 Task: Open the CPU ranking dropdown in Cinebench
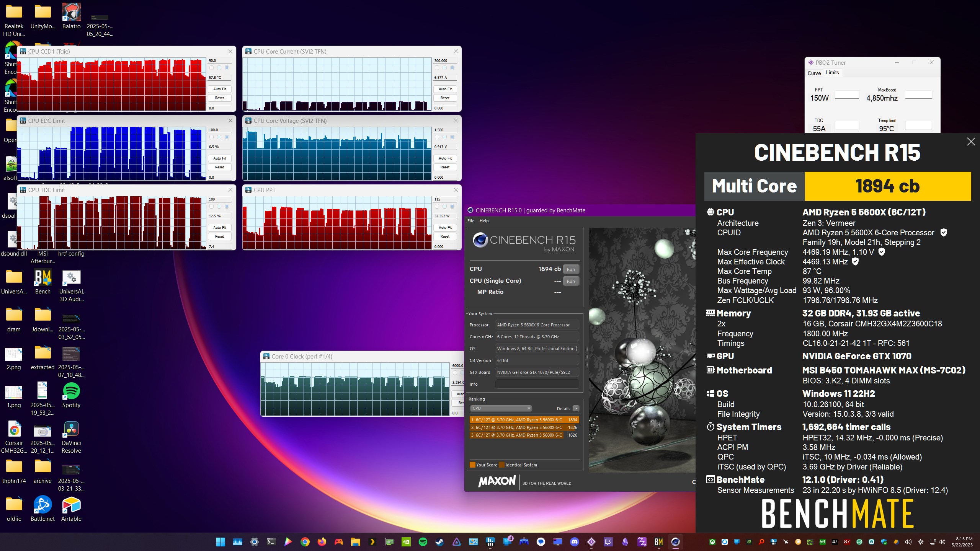pyautogui.click(x=501, y=408)
